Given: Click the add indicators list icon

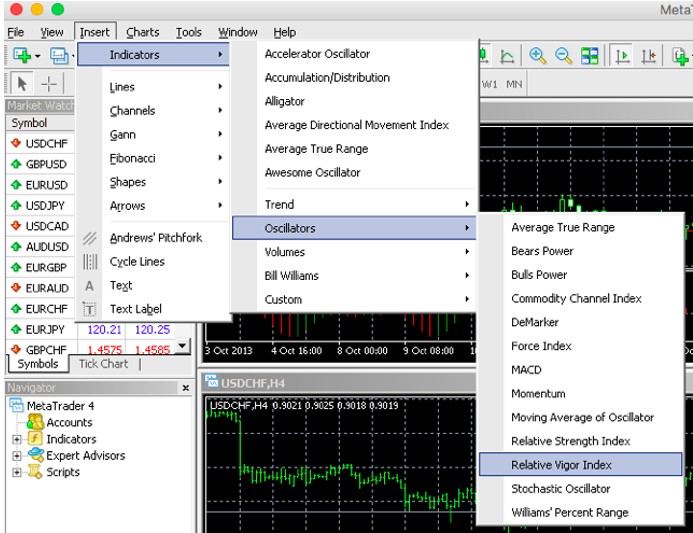Looking at the screenshot, I should pyautogui.click(x=680, y=56).
